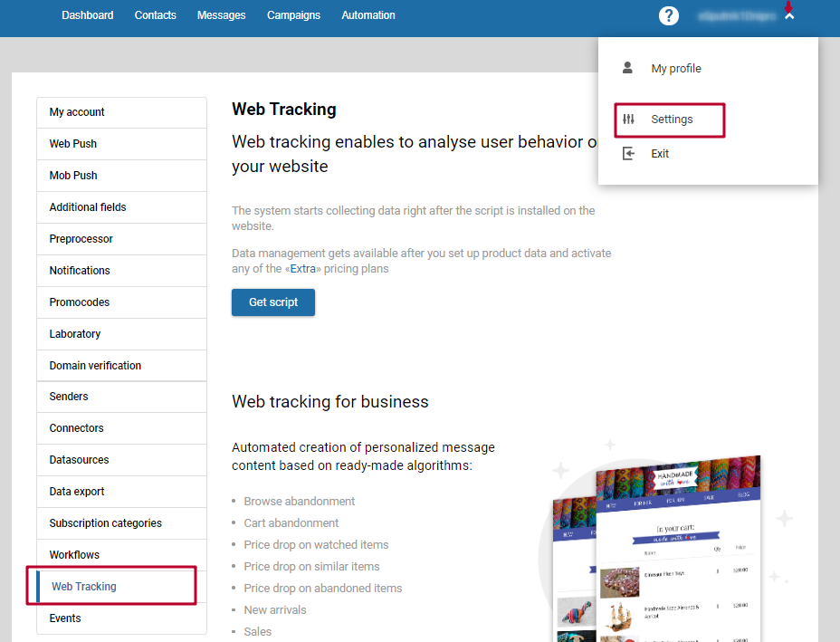Image resolution: width=840 pixels, height=642 pixels.
Task: Click 'New arrivals' list item
Action: [x=275, y=610]
